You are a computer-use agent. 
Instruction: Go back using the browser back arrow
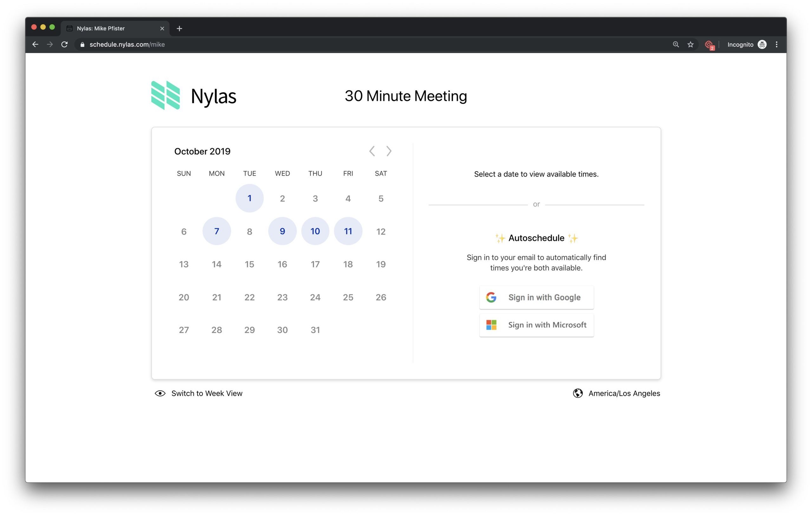tap(36, 44)
